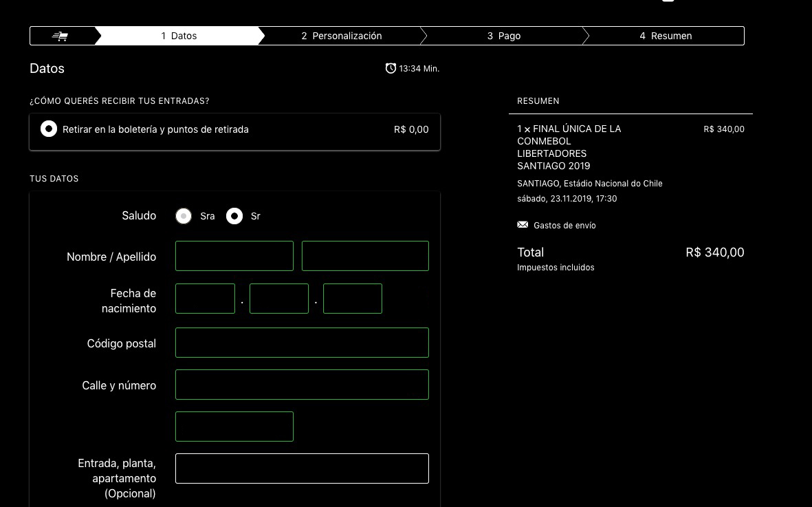Select the Retirar en la boletería option

pos(49,129)
